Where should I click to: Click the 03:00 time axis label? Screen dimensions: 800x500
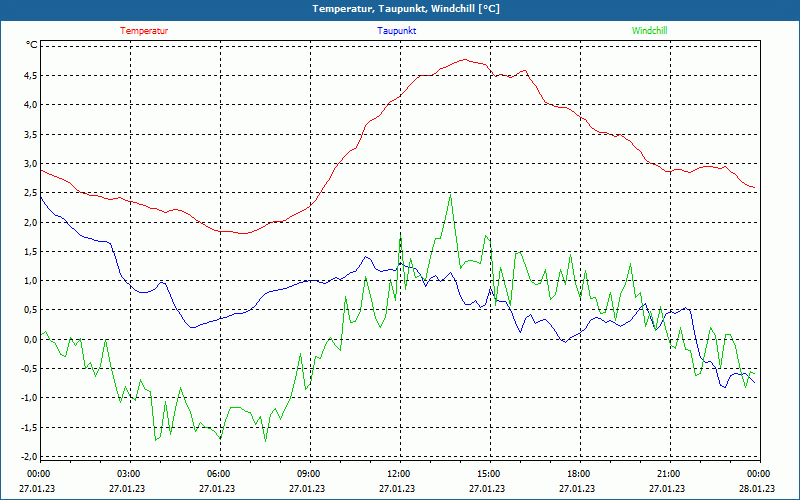click(x=128, y=474)
